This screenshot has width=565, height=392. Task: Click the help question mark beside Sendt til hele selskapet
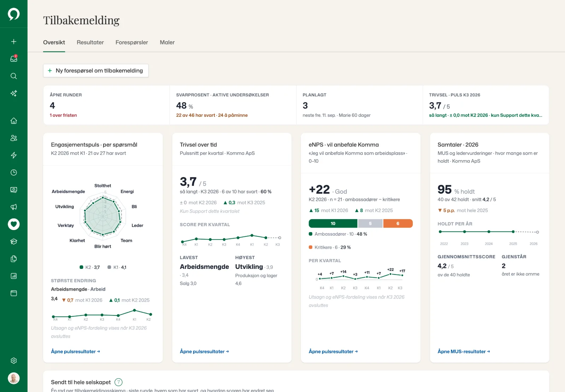(x=119, y=382)
